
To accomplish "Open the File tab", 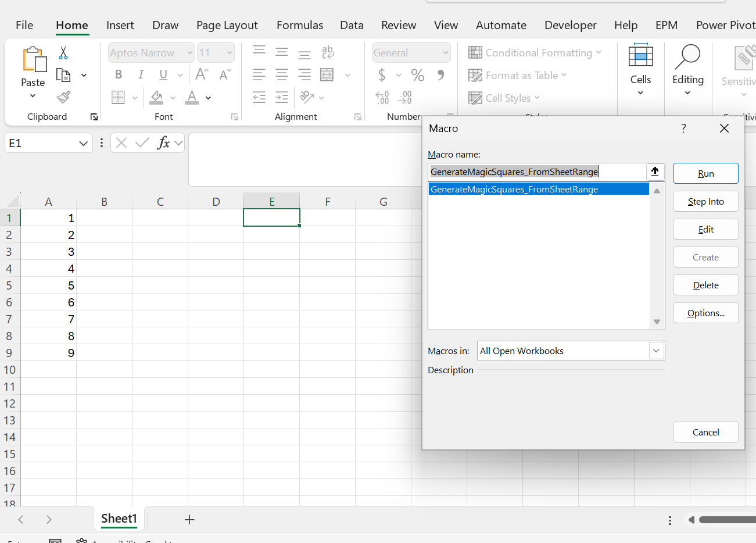I will point(24,25).
